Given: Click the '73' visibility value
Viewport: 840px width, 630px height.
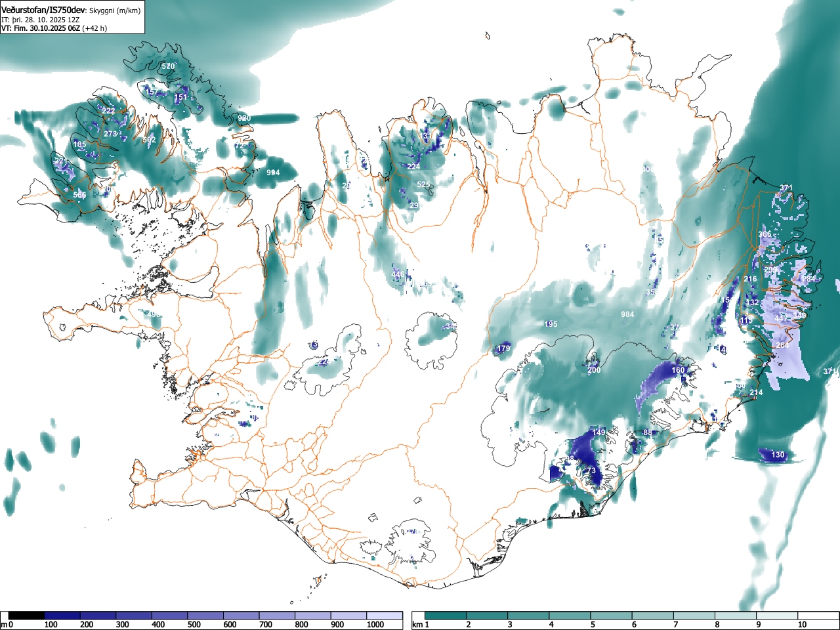Looking at the screenshot, I should click(591, 471).
